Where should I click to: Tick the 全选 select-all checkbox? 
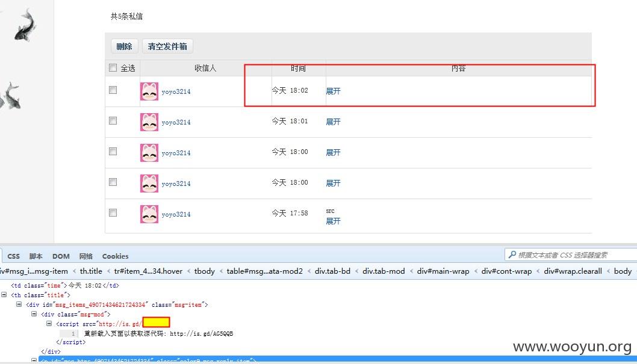113,68
